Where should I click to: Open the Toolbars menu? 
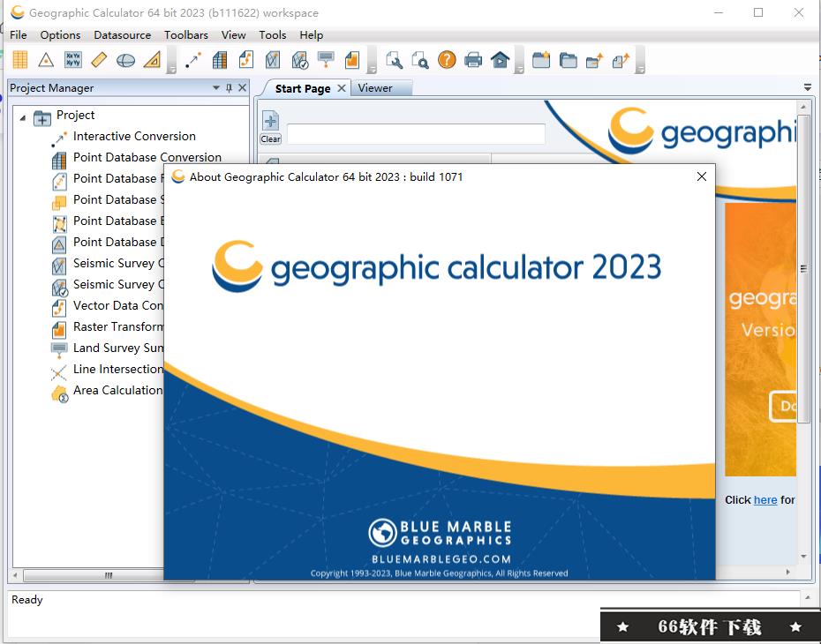point(186,35)
